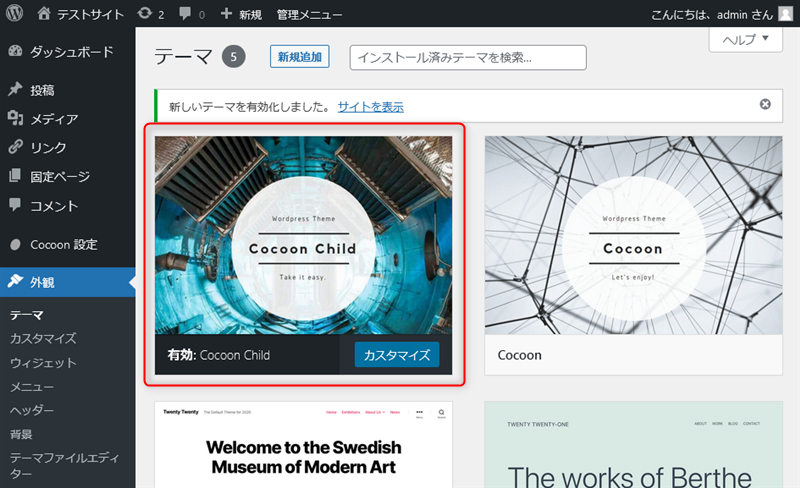Click the コメント speech bubble icon in sidebar
This screenshot has width=800, height=488.
tap(15, 205)
